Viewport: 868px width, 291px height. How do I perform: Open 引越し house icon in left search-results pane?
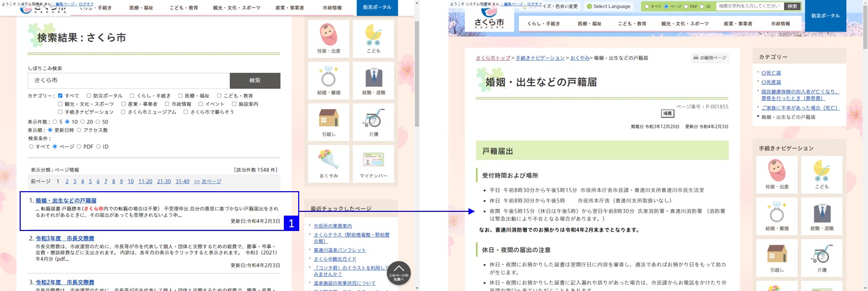tap(328, 122)
